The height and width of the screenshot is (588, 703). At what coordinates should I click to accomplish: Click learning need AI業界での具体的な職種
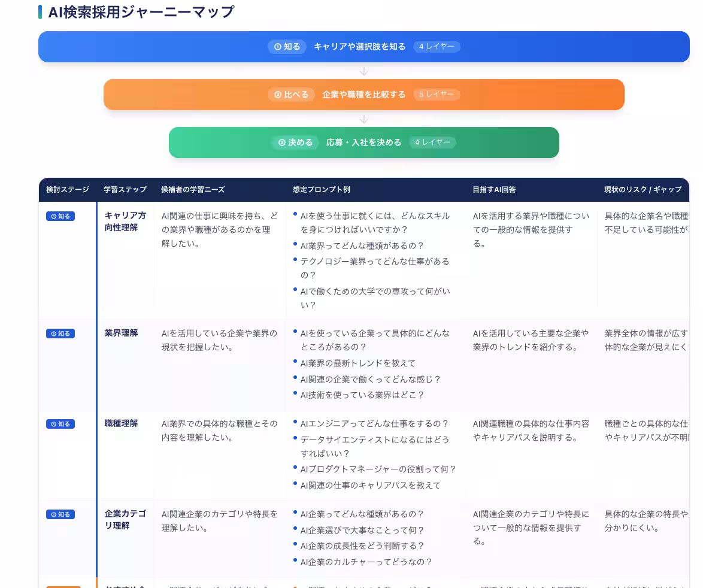(219, 431)
